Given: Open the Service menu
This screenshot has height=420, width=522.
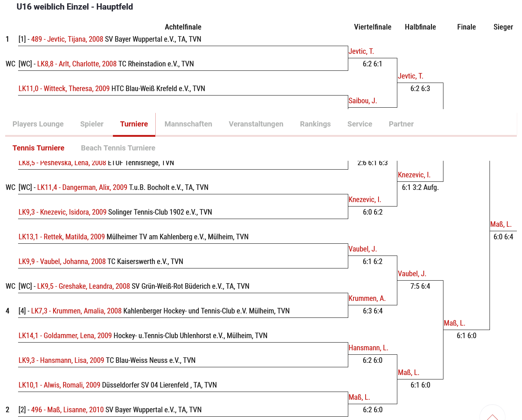Looking at the screenshot, I should (360, 124).
